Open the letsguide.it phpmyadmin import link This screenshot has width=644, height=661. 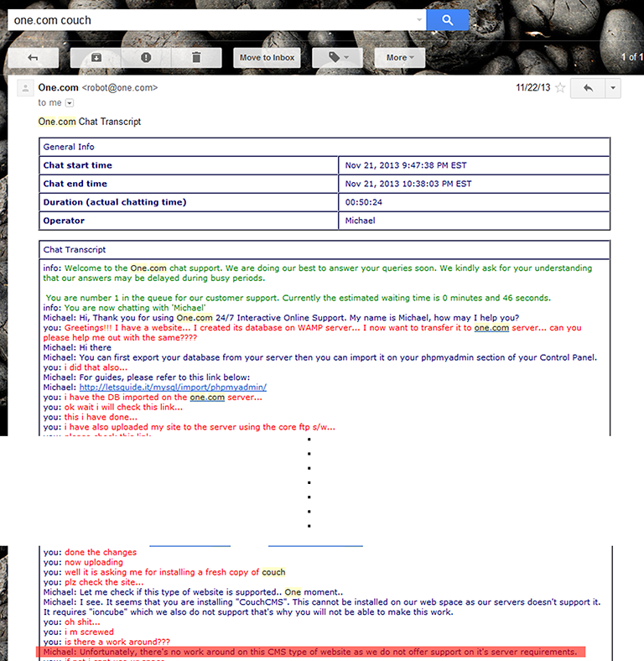pyautogui.click(x=173, y=387)
